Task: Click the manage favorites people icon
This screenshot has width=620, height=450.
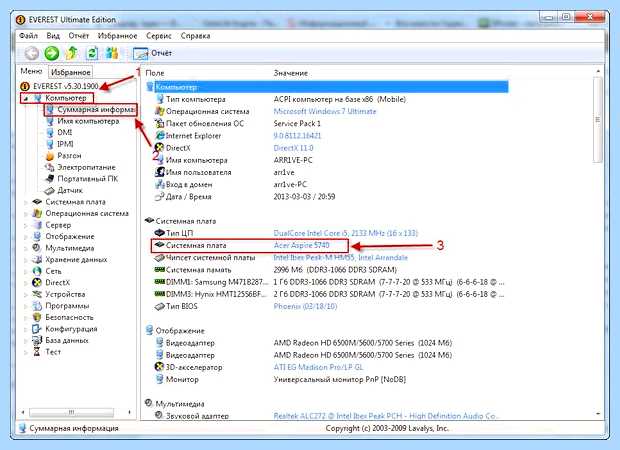Action: pyautogui.click(x=112, y=53)
